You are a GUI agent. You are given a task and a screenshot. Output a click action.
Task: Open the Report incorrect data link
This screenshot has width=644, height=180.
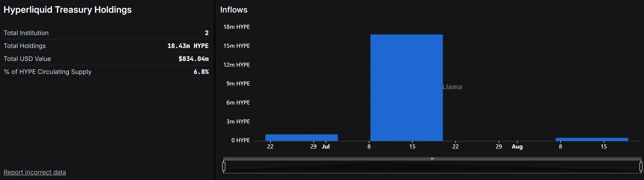[x=35, y=172]
